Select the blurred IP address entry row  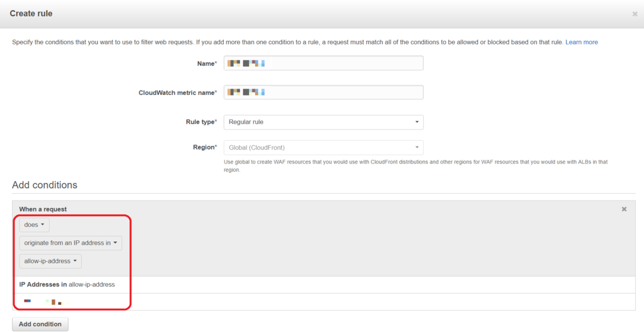pos(44,302)
